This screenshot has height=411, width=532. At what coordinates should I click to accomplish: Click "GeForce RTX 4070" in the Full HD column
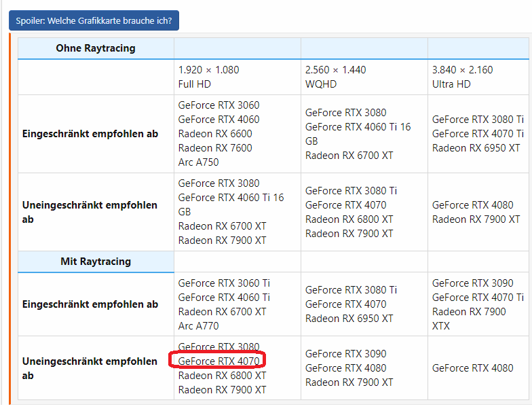click(x=218, y=361)
